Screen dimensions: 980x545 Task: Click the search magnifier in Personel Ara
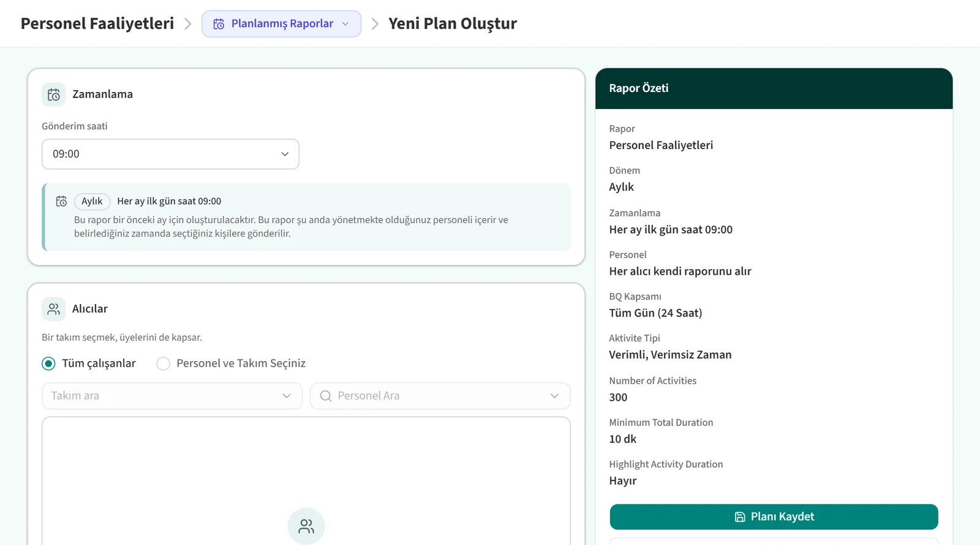[326, 396]
